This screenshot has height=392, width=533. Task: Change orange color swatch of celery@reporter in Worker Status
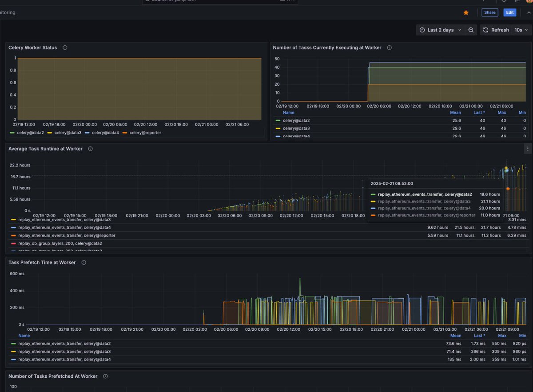[x=124, y=133]
